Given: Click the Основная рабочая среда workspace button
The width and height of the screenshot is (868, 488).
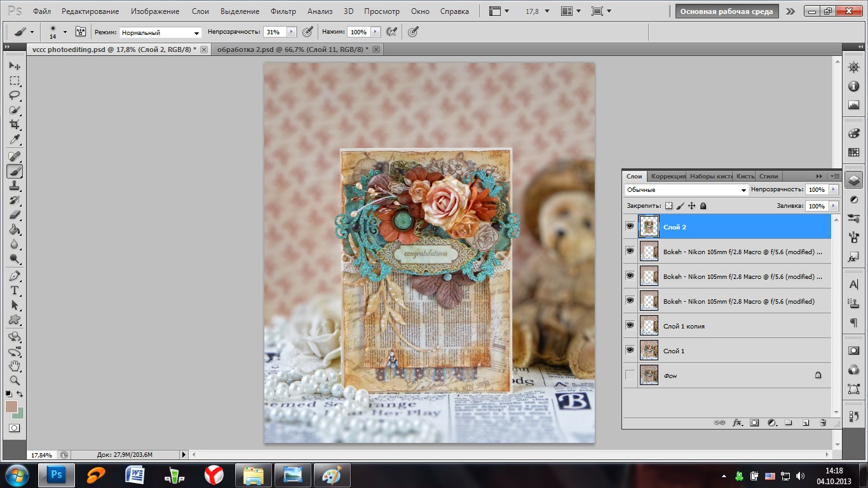Looking at the screenshot, I should point(727,11).
